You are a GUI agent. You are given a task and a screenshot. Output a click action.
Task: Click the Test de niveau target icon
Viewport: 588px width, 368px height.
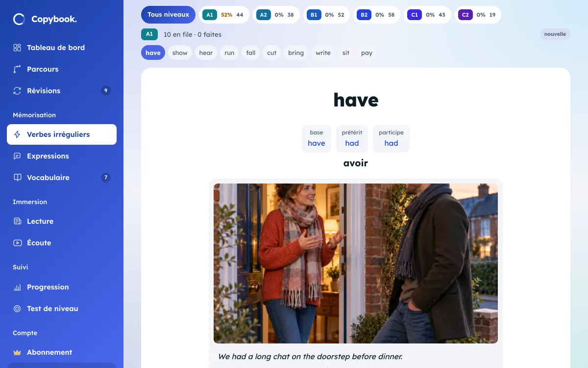[17, 309]
